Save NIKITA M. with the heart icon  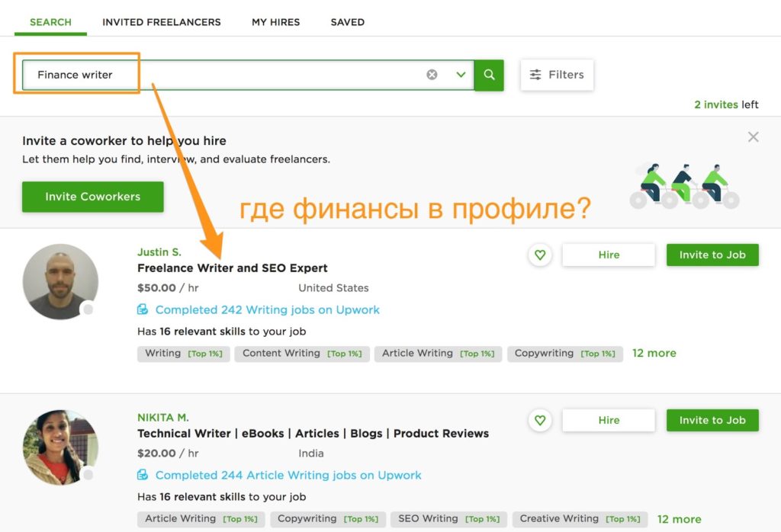tap(540, 421)
